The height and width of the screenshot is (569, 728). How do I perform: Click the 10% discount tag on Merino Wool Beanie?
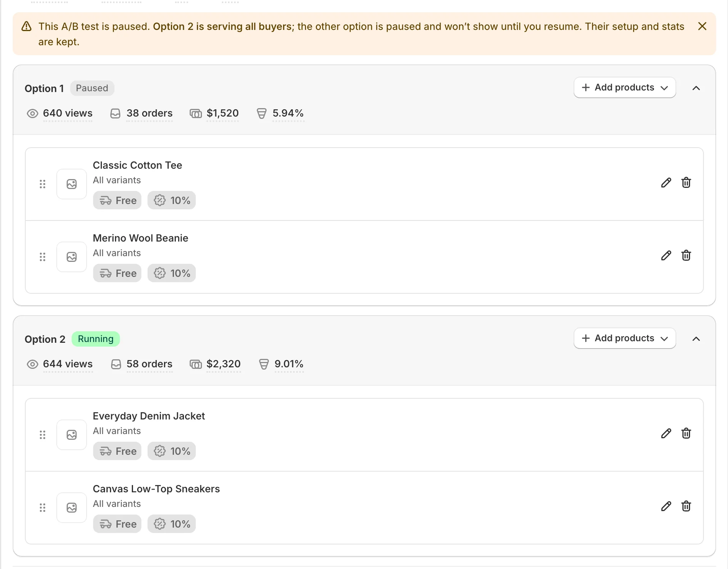172,273
